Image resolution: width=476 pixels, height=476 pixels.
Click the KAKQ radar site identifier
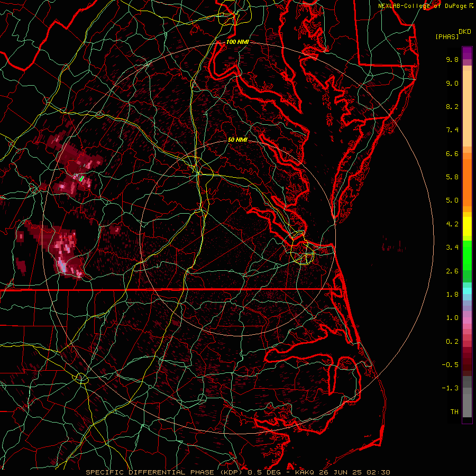(x=305, y=472)
